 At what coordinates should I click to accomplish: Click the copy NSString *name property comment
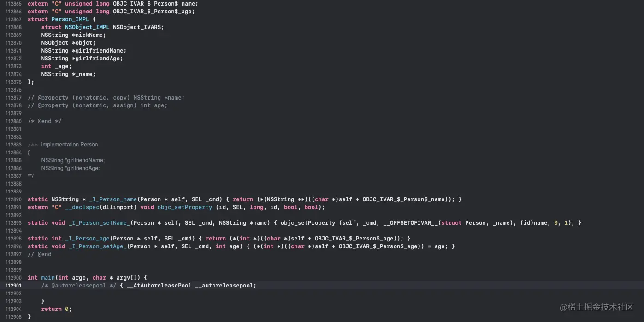pyautogui.click(x=106, y=98)
